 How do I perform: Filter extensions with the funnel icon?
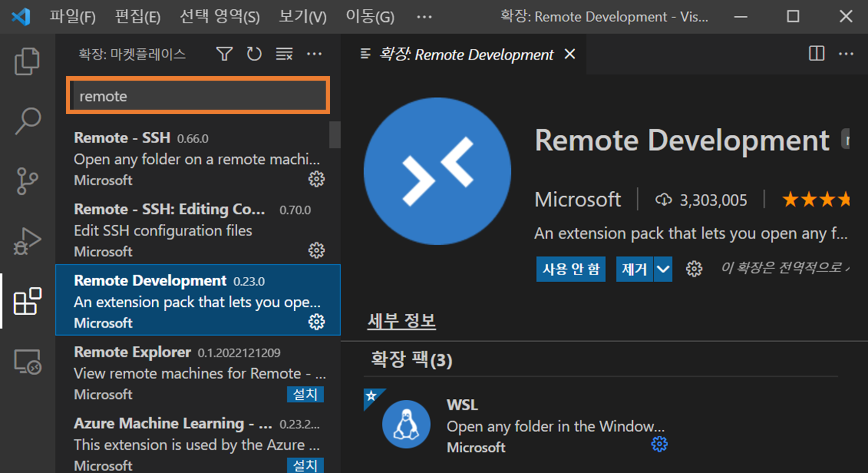click(224, 54)
